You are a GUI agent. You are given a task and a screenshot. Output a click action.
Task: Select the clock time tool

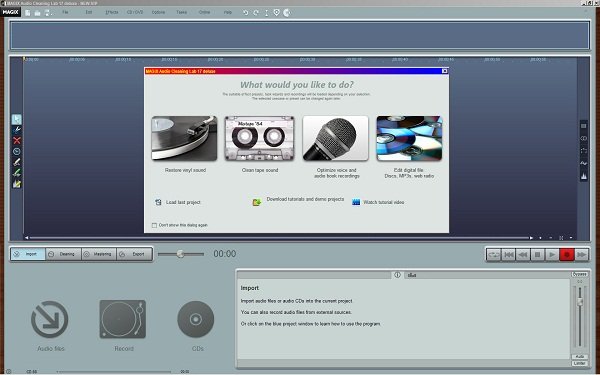(x=16, y=151)
